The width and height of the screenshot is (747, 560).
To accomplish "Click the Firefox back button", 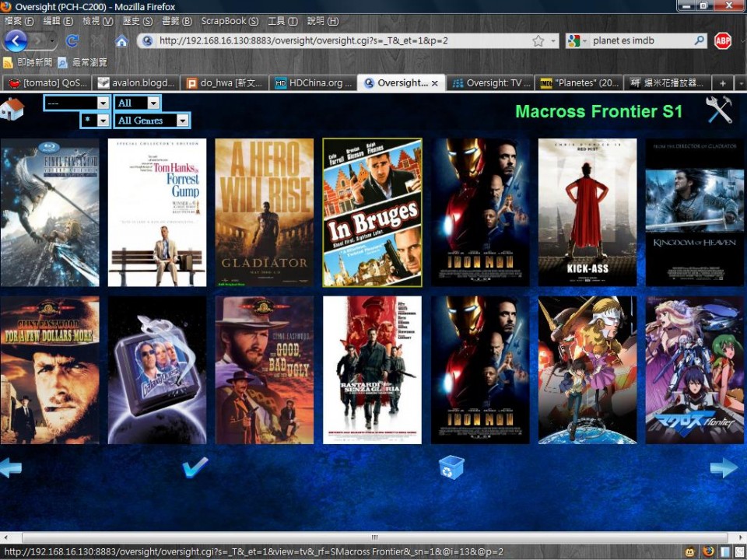I will 16,41.
